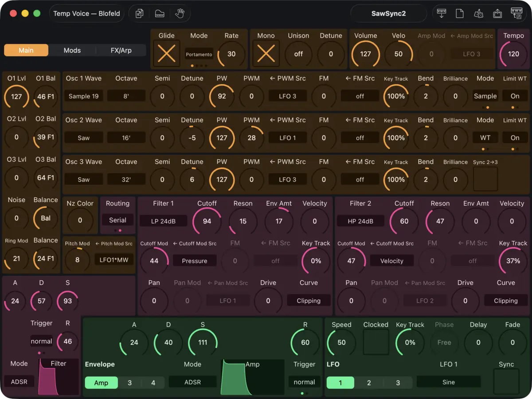
Task: Click the raised hand icon
Action: (180, 14)
